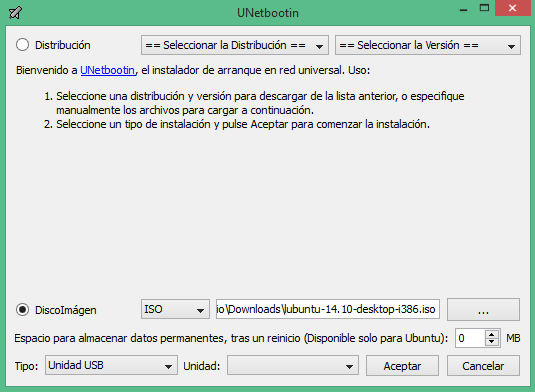Close the UNetbootin window
This screenshot has width=535, height=392.
tap(513, 8)
